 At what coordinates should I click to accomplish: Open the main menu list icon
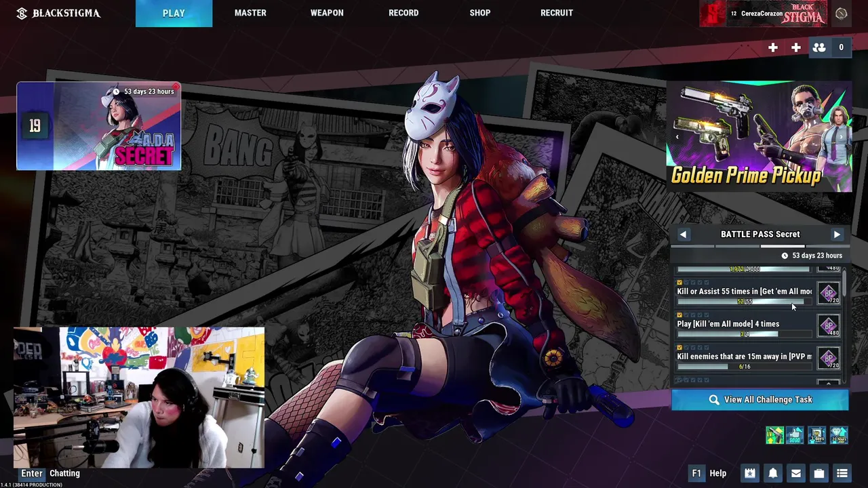tap(842, 474)
